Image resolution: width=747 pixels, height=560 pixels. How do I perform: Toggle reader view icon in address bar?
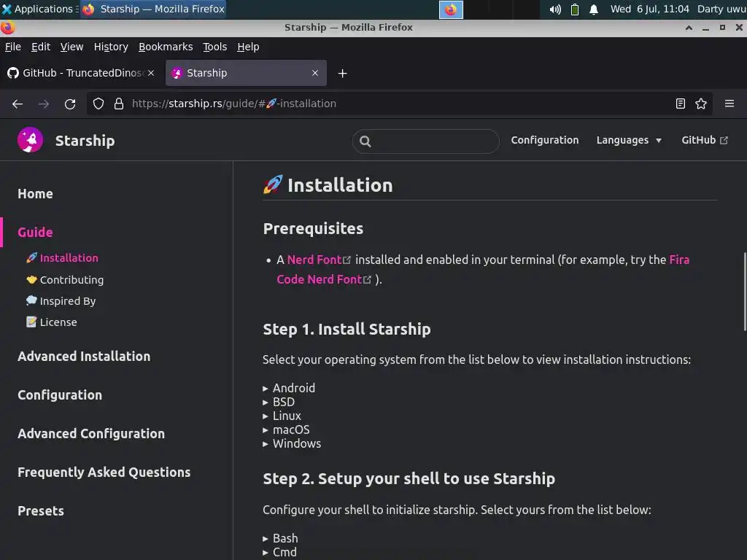point(681,104)
